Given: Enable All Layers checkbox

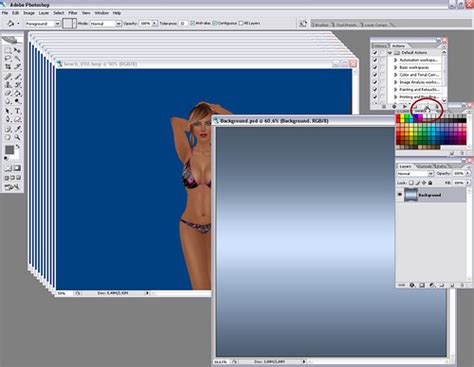Looking at the screenshot, I should (x=241, y=23).
